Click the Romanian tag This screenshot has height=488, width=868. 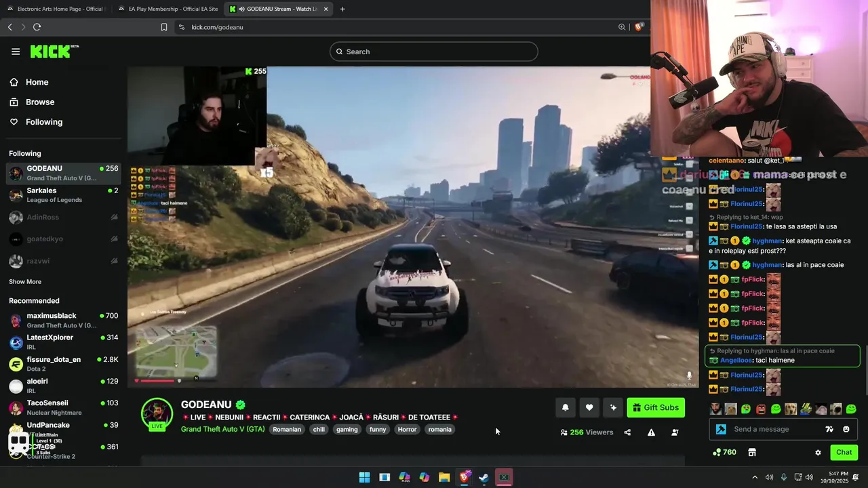pos(287,429)
